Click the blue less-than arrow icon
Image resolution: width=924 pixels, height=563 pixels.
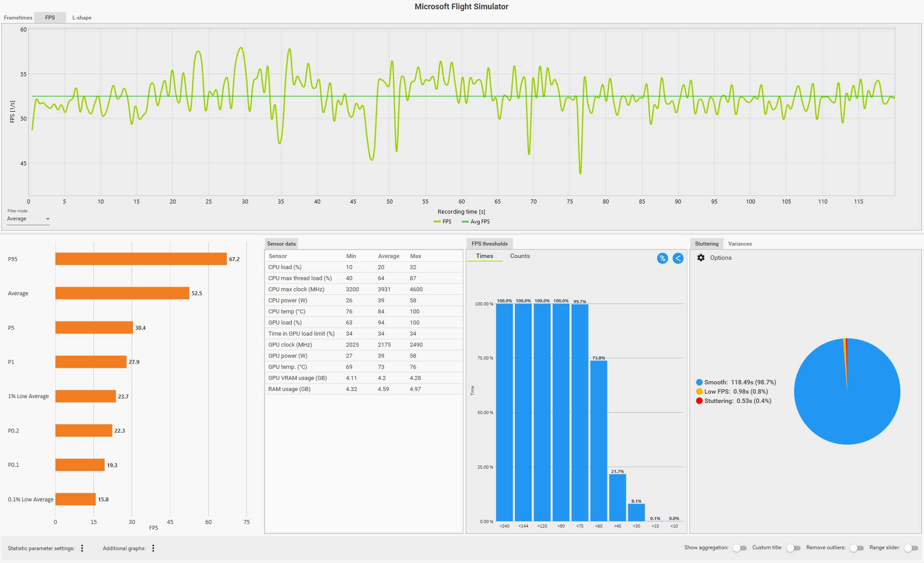pyautogui.click(x=678, y=258)
